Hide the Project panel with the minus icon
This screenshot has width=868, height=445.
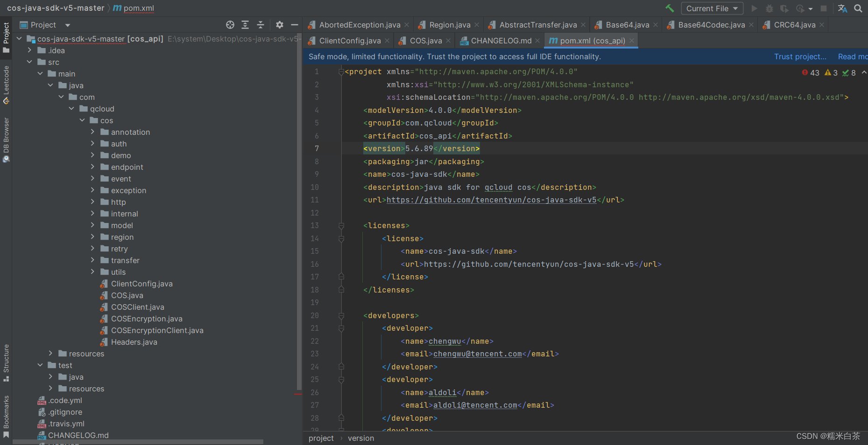294,25
